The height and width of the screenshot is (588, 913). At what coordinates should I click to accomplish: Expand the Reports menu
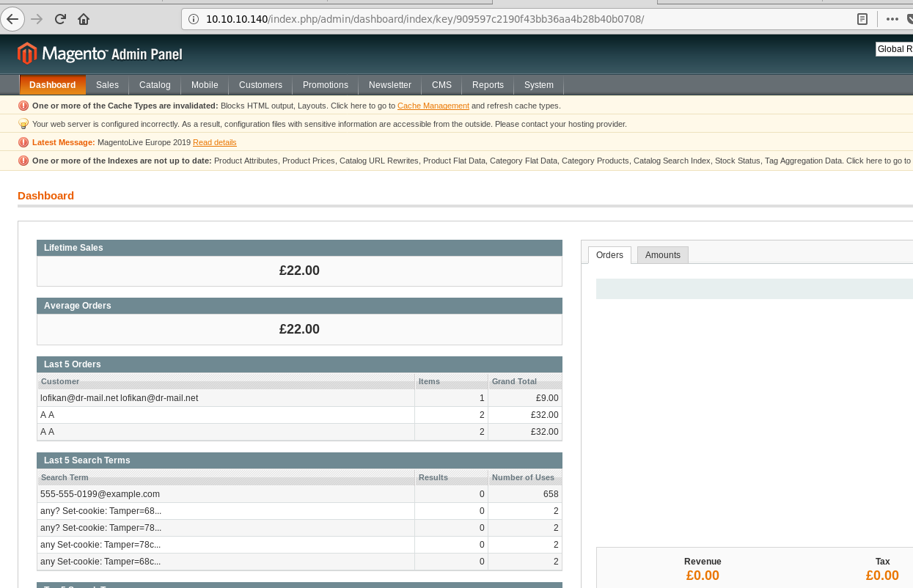(488, 85)
